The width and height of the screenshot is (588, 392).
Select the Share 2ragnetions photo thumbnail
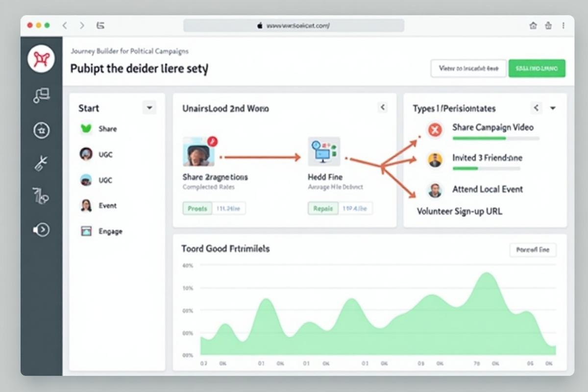coord(198,151)
